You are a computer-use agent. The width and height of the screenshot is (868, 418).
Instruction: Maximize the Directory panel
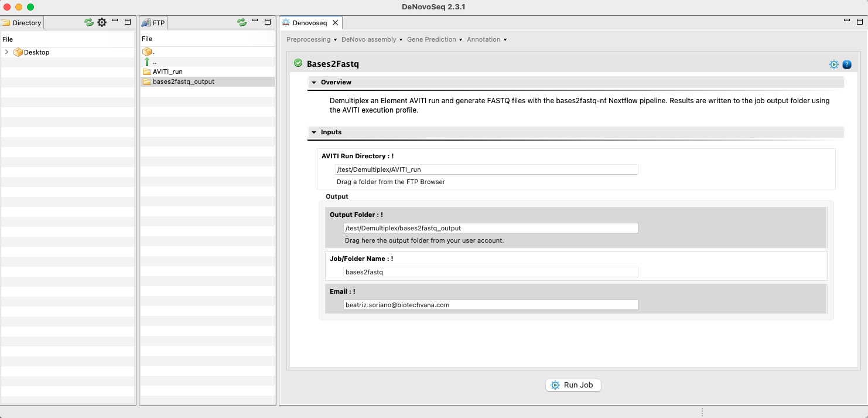[128, 22]
